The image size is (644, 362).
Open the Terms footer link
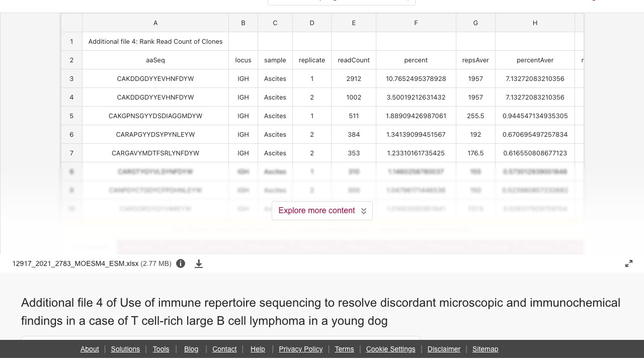point(344,349)
